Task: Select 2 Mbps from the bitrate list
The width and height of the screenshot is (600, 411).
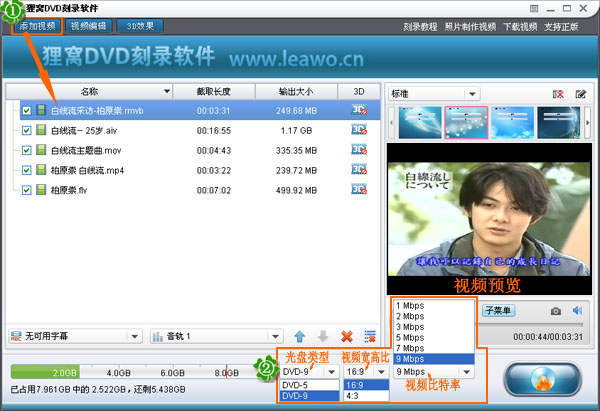Action: tap(434, 316)
